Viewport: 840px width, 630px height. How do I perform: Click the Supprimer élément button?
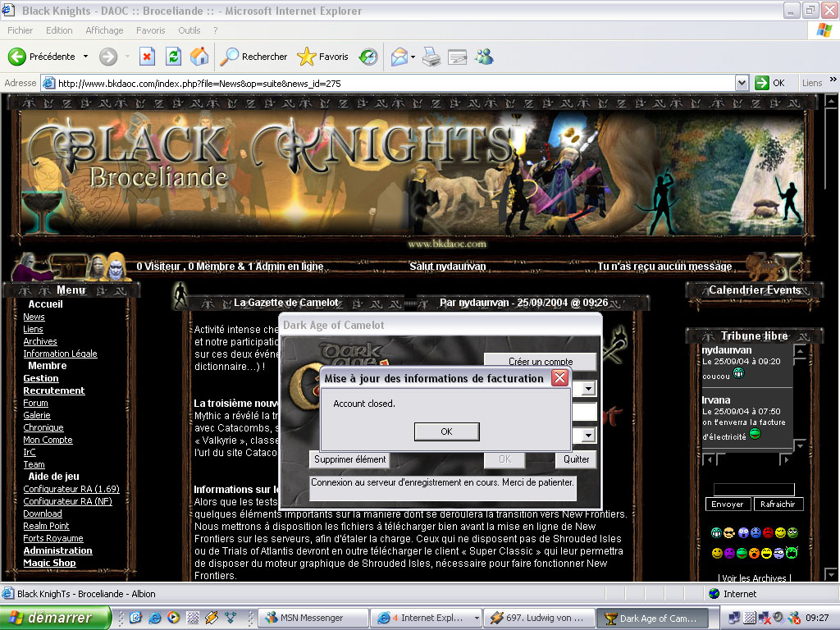point(349,459)
